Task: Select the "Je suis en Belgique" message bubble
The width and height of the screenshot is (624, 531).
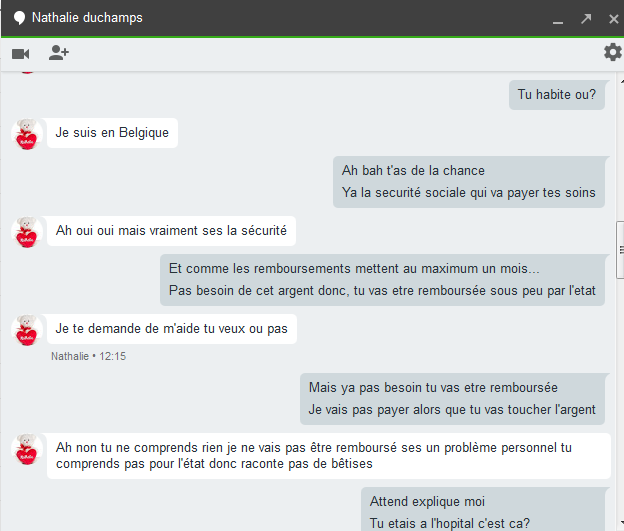Action: pos(112,133)
